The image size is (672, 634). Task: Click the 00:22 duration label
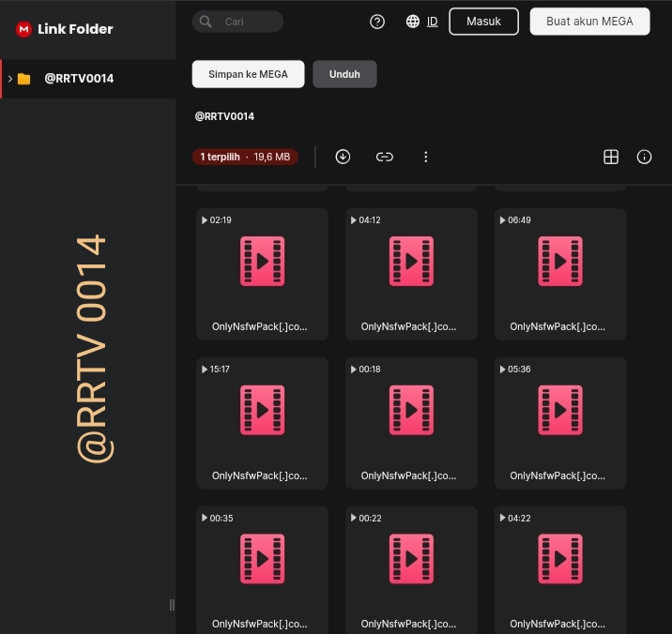tap(370, 519)
